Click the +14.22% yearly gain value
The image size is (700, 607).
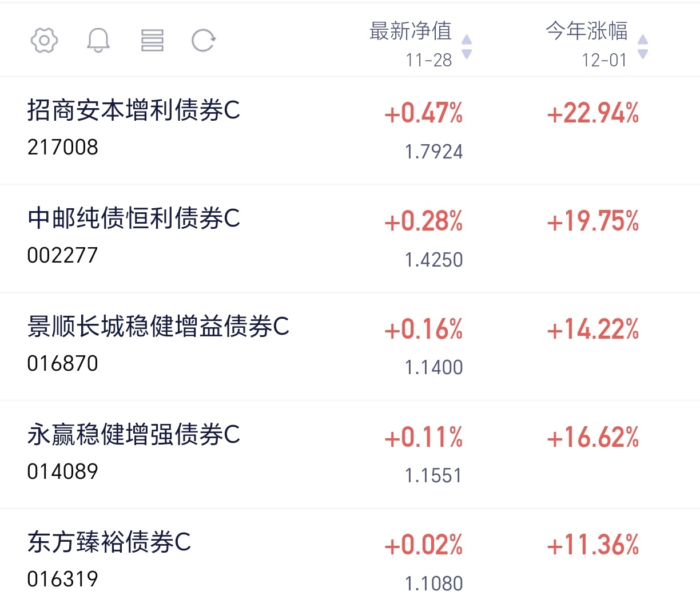click(593, 329)
